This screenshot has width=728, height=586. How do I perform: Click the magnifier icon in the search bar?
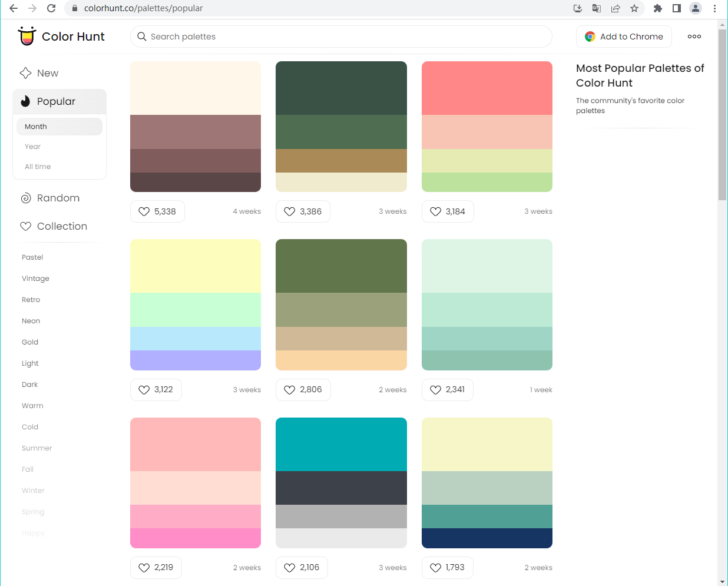[142, 37]
